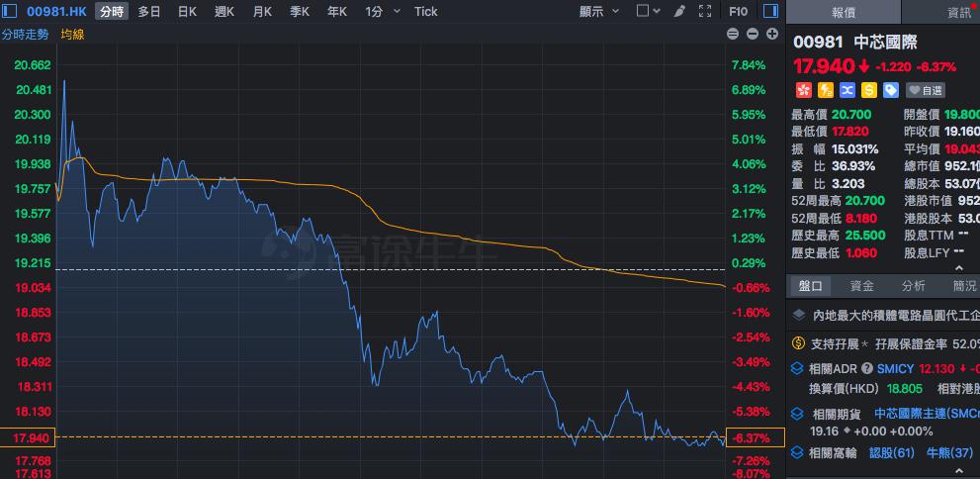Open the 認股(61) warrants link
Viewport: 980px width, 479px height.
click(892, 452)
